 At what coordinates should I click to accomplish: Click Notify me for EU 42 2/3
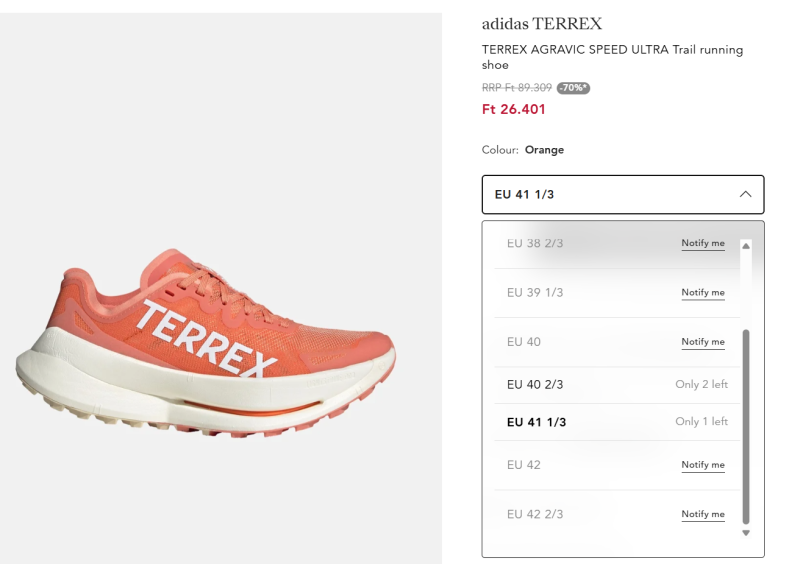pos(703,514)
